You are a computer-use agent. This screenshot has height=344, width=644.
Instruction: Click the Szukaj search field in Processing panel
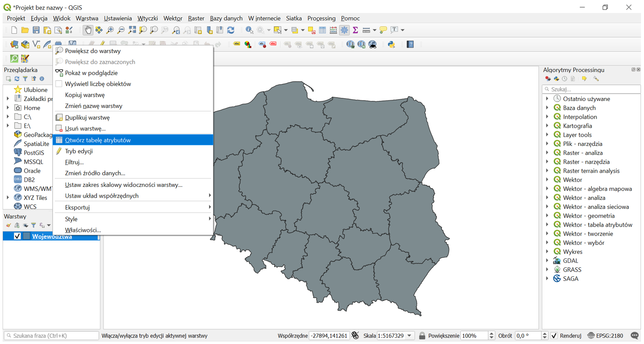pos(591,88)
